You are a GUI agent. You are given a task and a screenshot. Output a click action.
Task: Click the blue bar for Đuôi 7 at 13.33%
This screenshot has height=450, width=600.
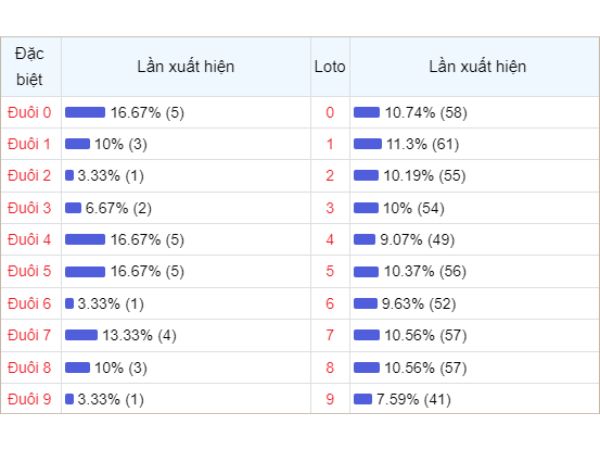81,335
